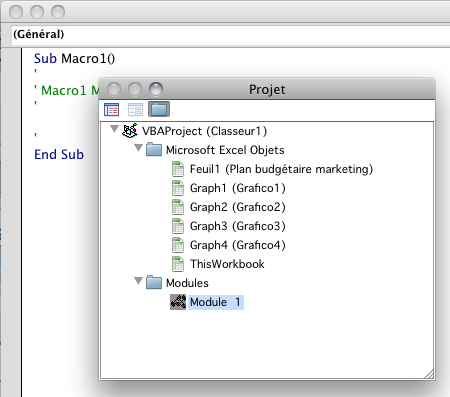The image size is (450, 397).
Task: Click the Feuil1 worksheet icon
Action: (x=178, y=169)
